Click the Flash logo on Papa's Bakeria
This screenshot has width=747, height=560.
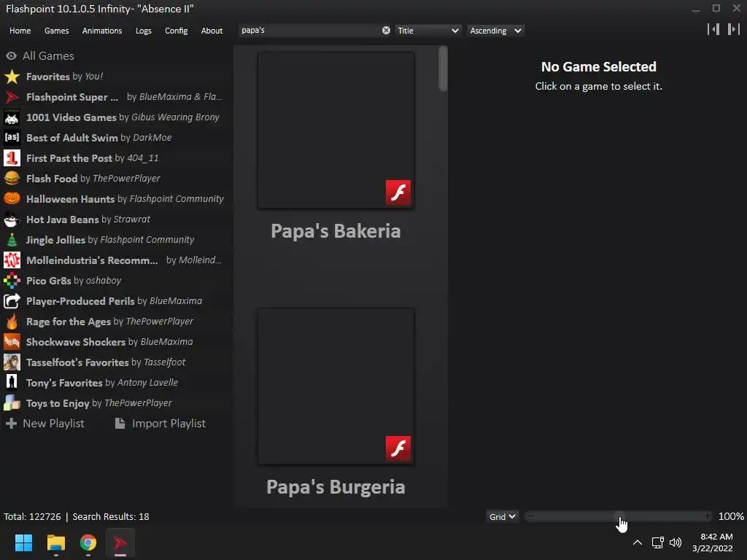pos(398,192)
